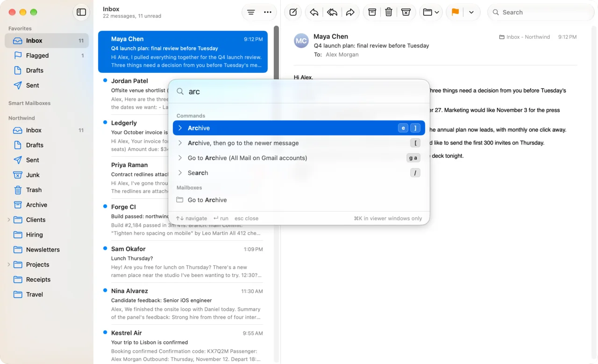Open Sent under Favorites

pyautogui.click(x=47, y=85)
